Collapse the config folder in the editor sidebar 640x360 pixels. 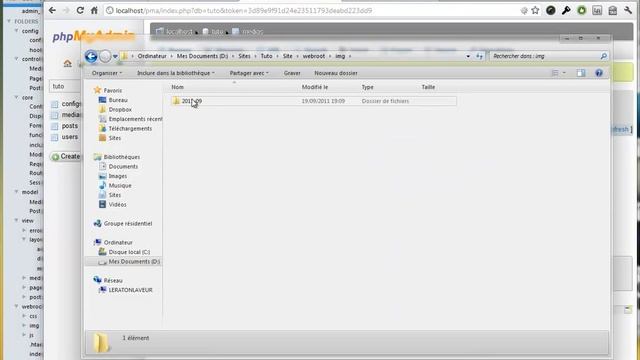(17, 31)
